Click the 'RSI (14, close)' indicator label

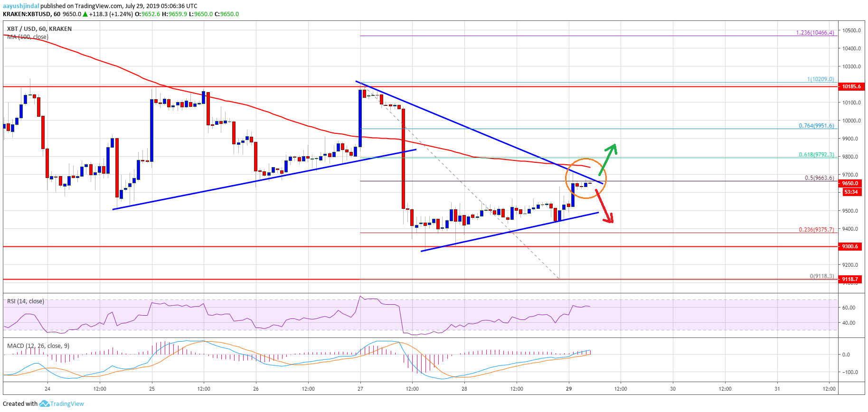26,301
